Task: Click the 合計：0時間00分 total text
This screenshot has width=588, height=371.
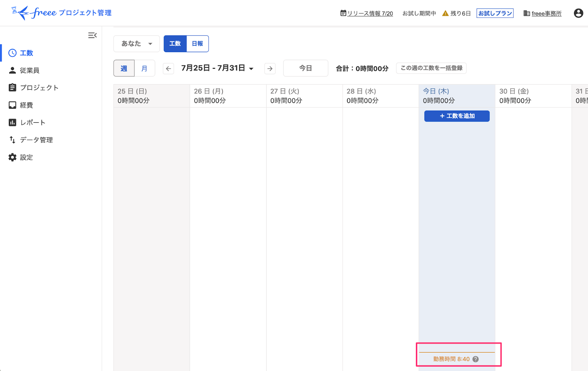Action: 362,69
